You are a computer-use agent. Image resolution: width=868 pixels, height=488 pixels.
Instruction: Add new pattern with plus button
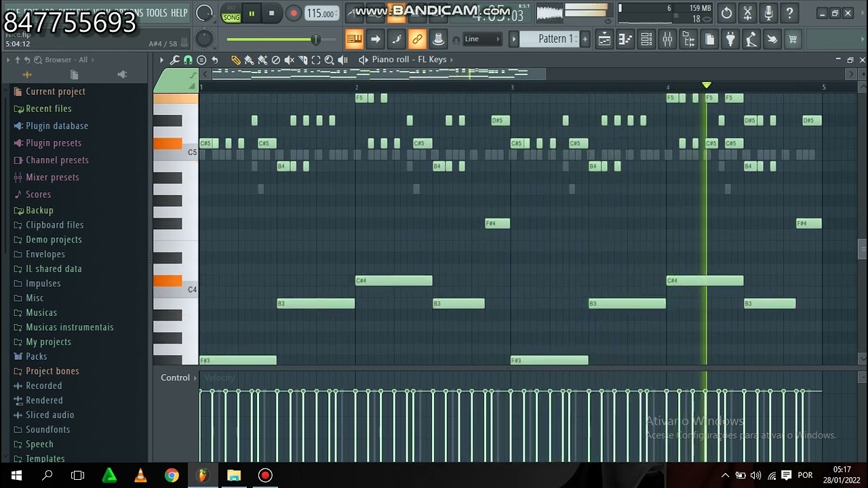pos(585,39)
